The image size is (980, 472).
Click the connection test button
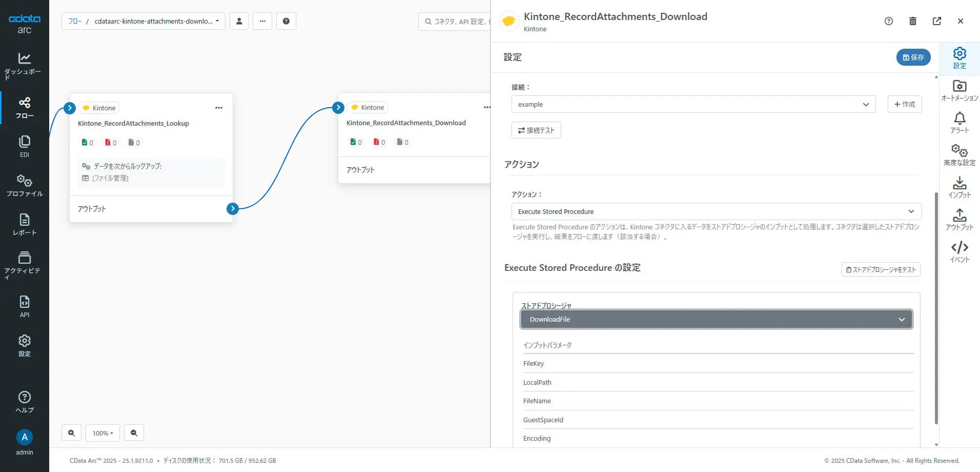pos(536,130)
